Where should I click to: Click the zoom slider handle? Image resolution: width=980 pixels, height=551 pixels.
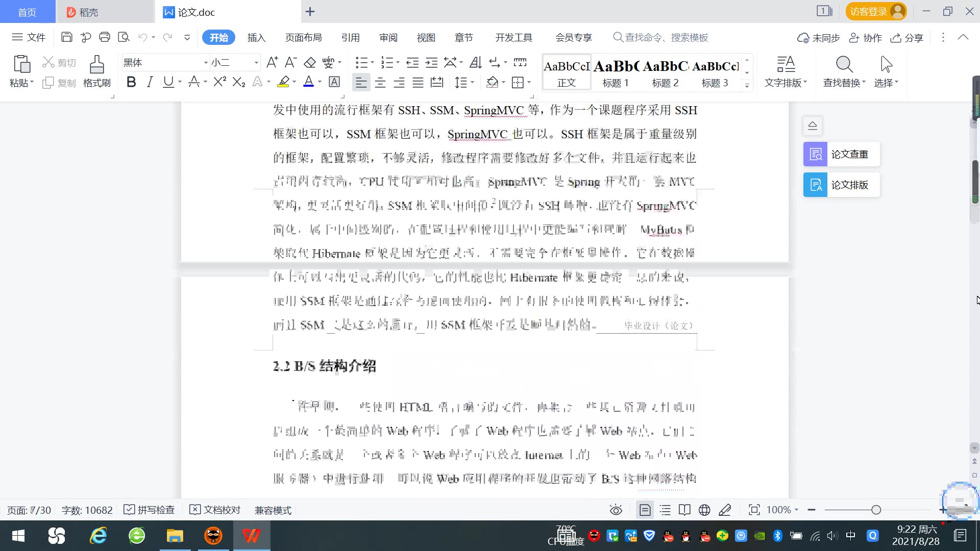876,510
